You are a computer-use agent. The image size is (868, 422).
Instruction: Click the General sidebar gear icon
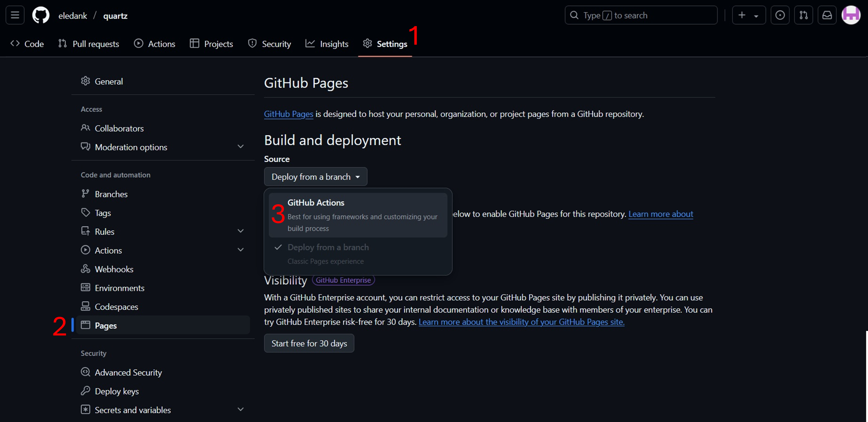click(85, 81)
